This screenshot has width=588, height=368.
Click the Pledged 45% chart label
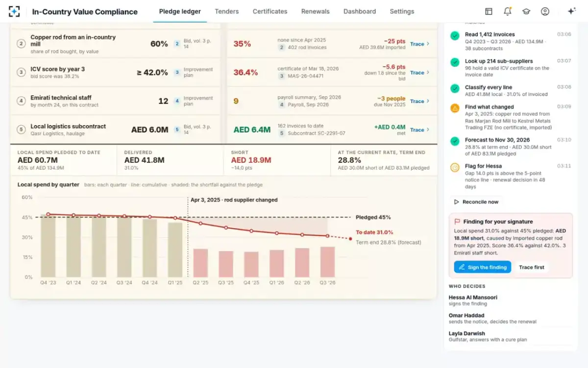coord(373,217)
